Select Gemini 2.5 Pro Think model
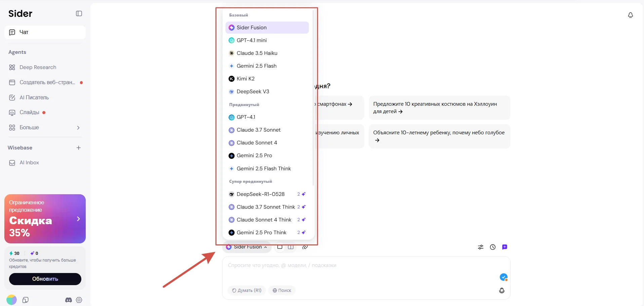 267,233
